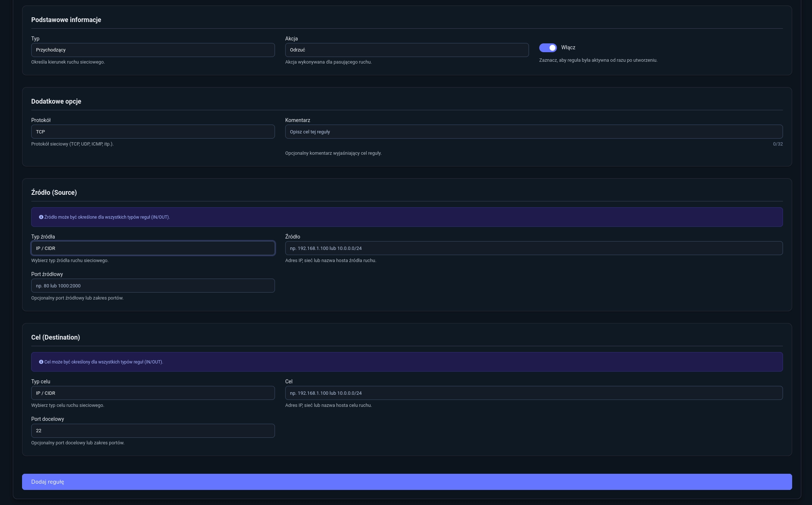The height and width of the screenshot is (505, 812).
Task: Expand the Protokół dropdown set to TCP
Action: (153, 132)
